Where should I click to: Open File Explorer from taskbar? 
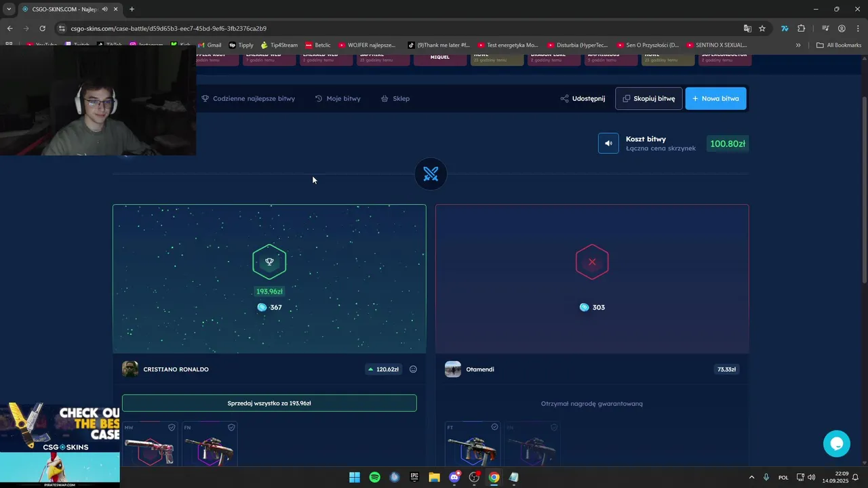(434, 477)
